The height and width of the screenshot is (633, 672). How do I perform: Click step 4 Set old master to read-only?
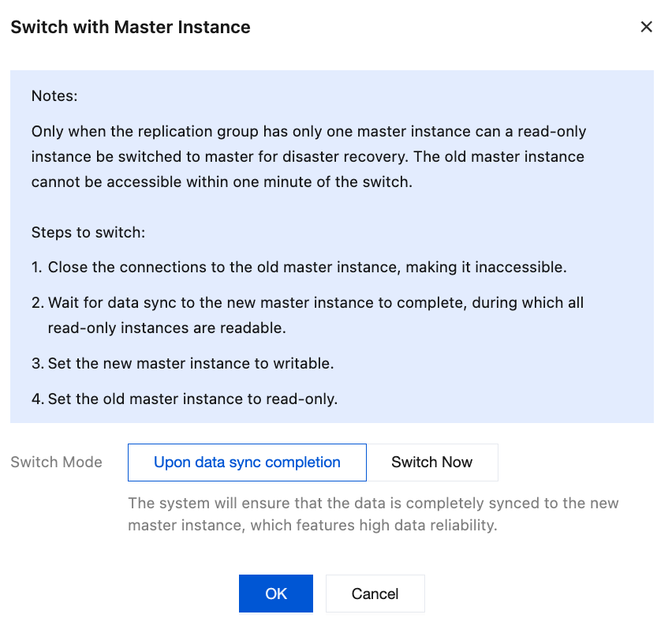click(x=185, y=399)
